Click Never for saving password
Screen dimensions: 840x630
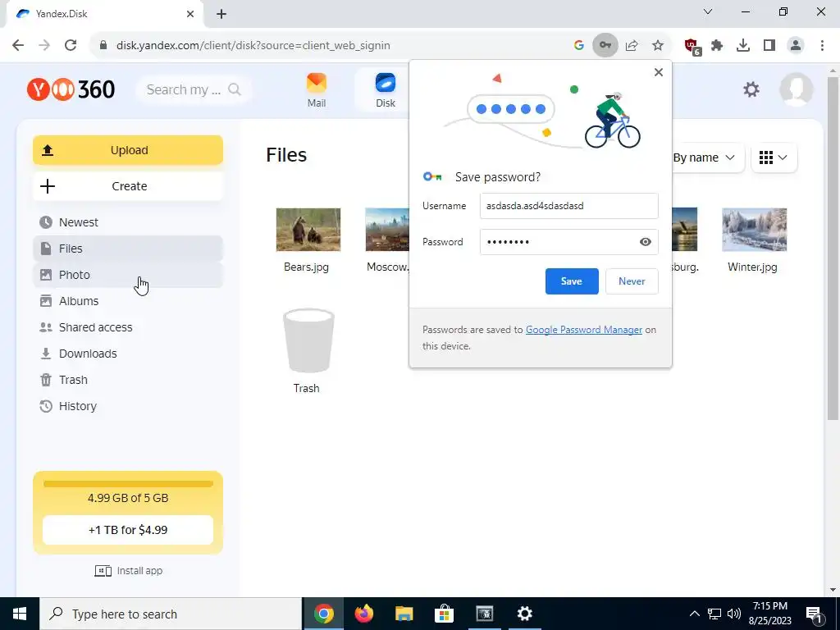632,281
